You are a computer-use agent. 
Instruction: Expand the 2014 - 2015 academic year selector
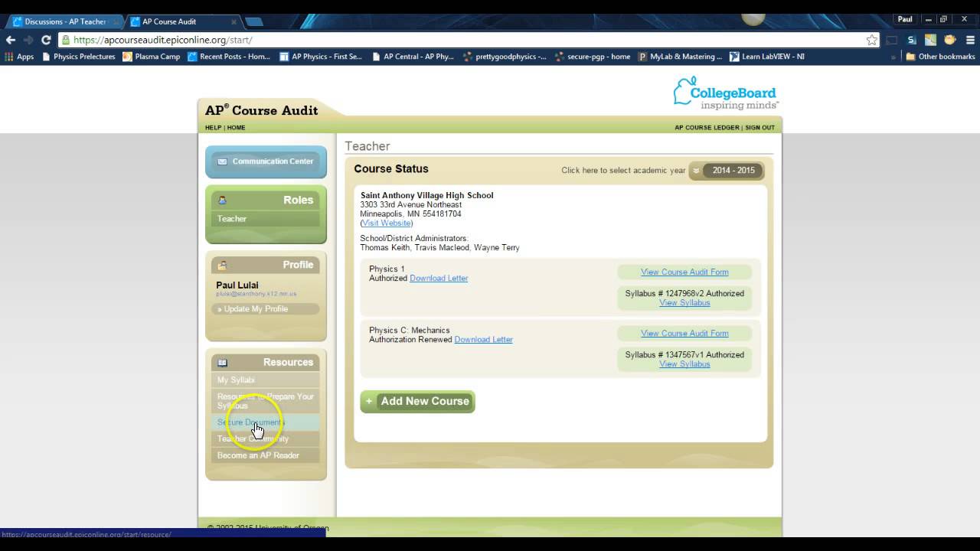point(727,171)
